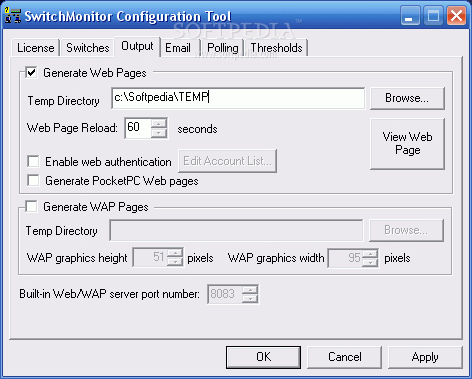472x379 pixels.
Task: Click the Edit Account List button
Action: (x=227, y=161)
